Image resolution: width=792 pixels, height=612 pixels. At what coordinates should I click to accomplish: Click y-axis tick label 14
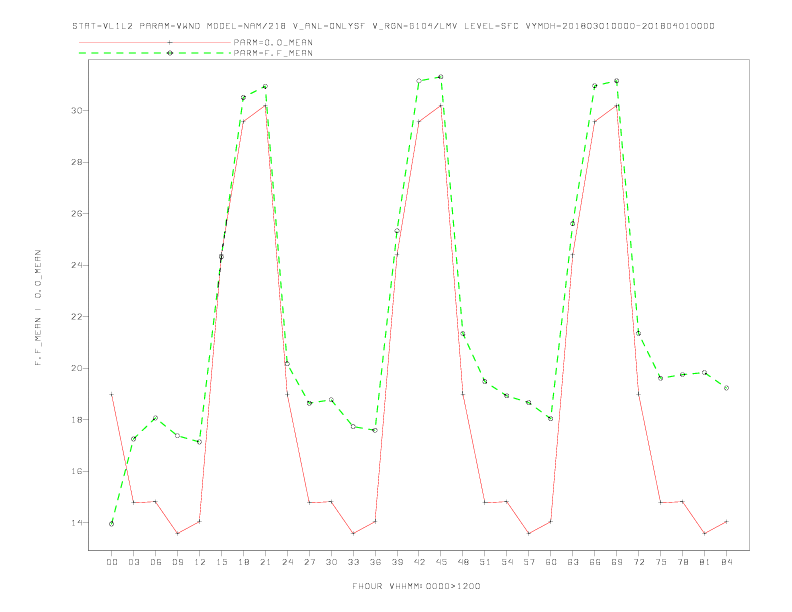point(77,523)
